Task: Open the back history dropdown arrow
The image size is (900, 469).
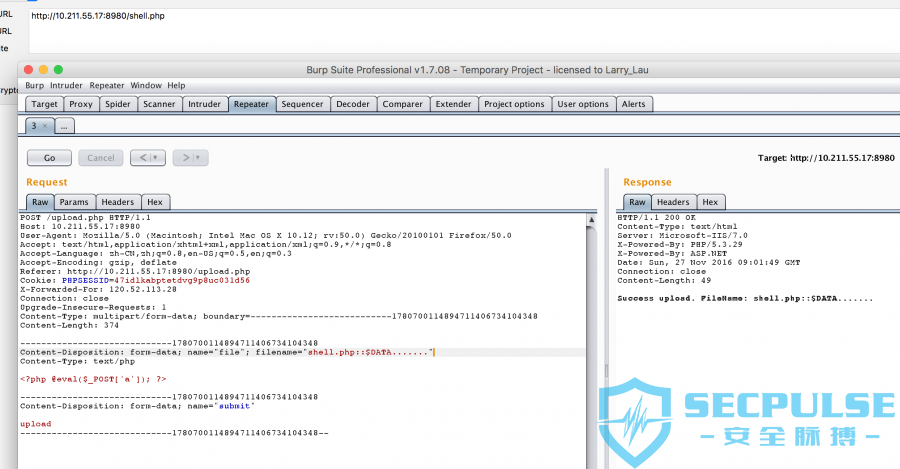Action: click(x=155, y=158)
